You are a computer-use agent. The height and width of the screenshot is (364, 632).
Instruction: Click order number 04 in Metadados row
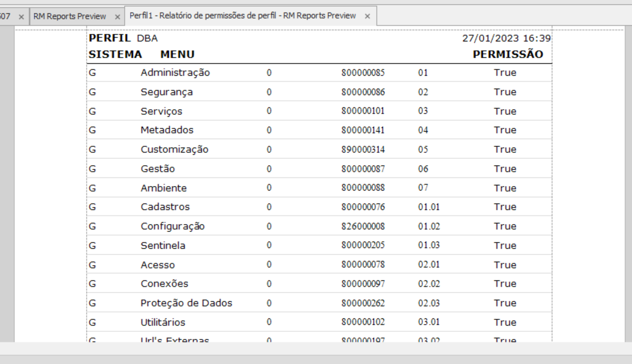click(423, 130)
